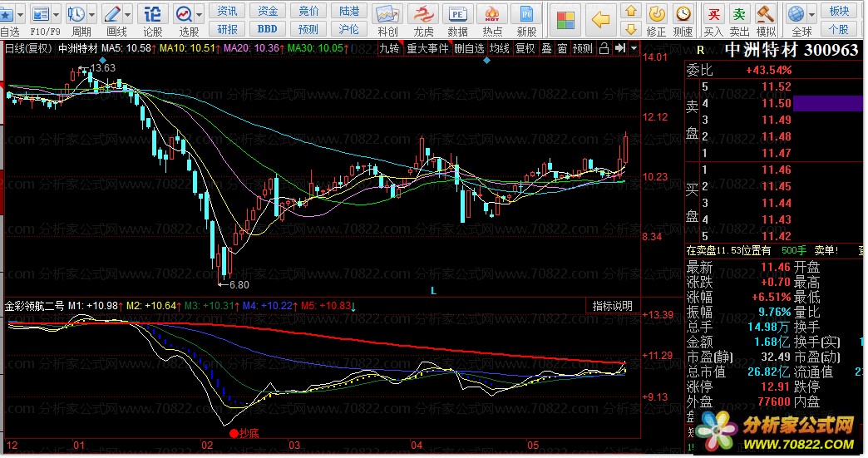The image size is (868, 458).
Task: Toggle 重大事件 markers
Action: pyautogui.click(x=427, y=49)
